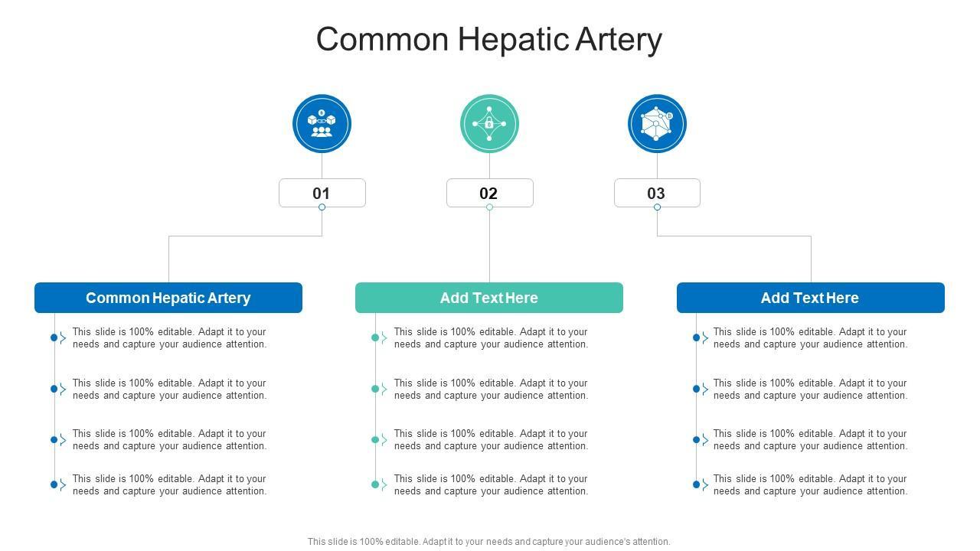980x551 pixels.
Task: Click first paragraph under the teal header
Action: (491, 338)
